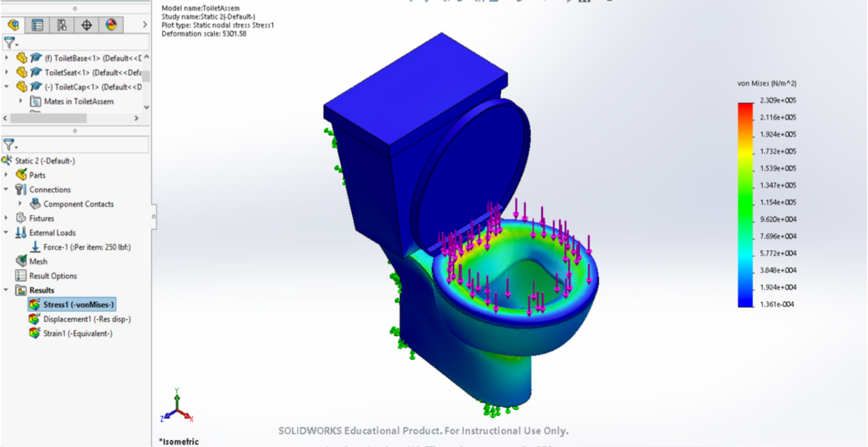Collapse the ToiletCap<1> component

click(6, 86)
